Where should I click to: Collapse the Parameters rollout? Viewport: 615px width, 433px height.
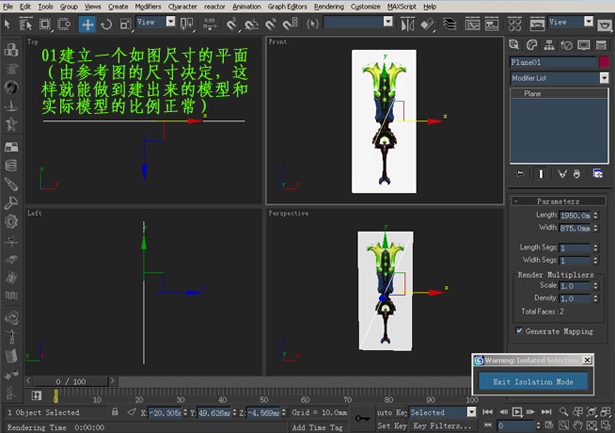coord(557,201)
